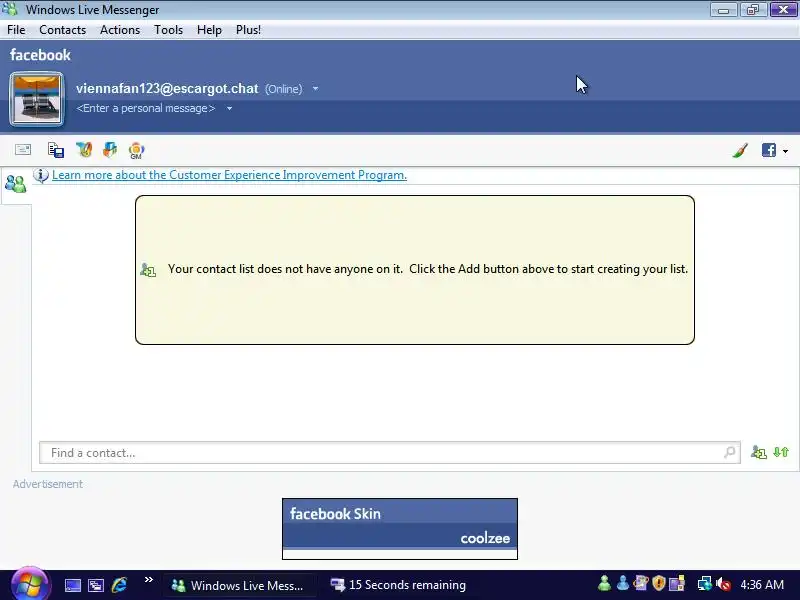800x600 pixels.
Task: Open the Contacts menu
Action: (62, 30)
